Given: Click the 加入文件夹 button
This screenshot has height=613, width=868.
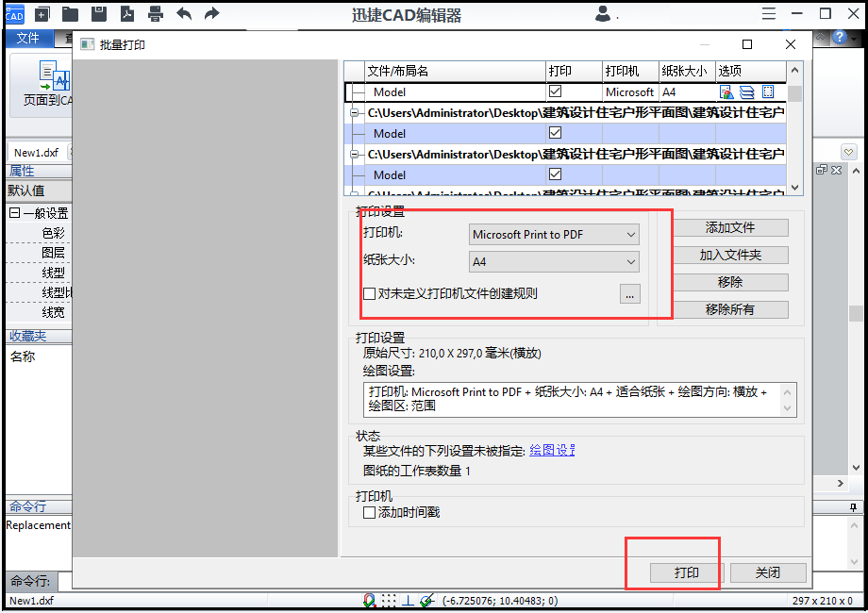Looking at the screenshot, I should [730, 255].
